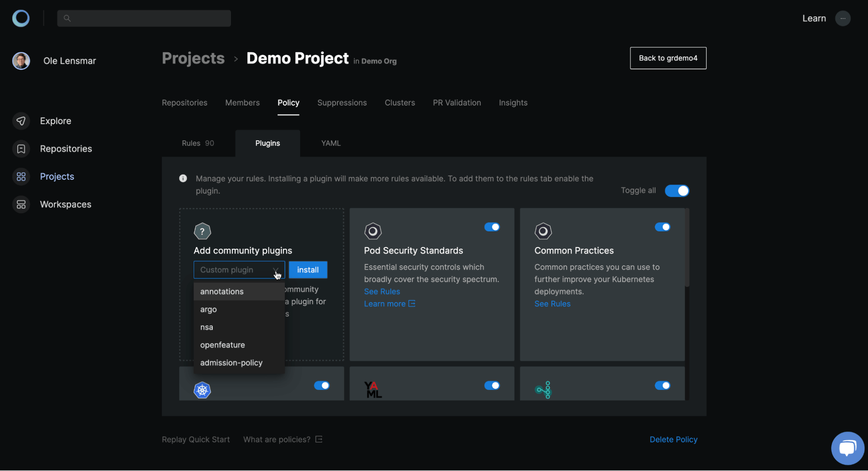Click the Explore paper-plane icon

21,121
